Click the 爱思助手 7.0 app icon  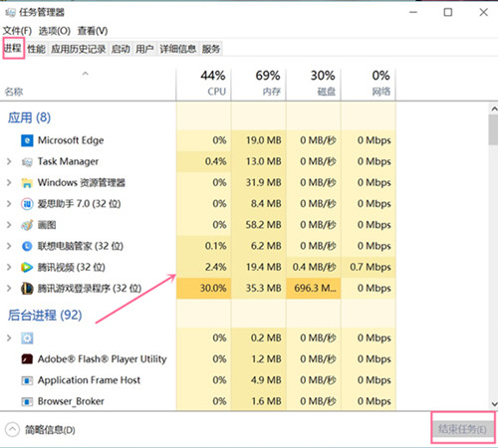coord(27,204)
